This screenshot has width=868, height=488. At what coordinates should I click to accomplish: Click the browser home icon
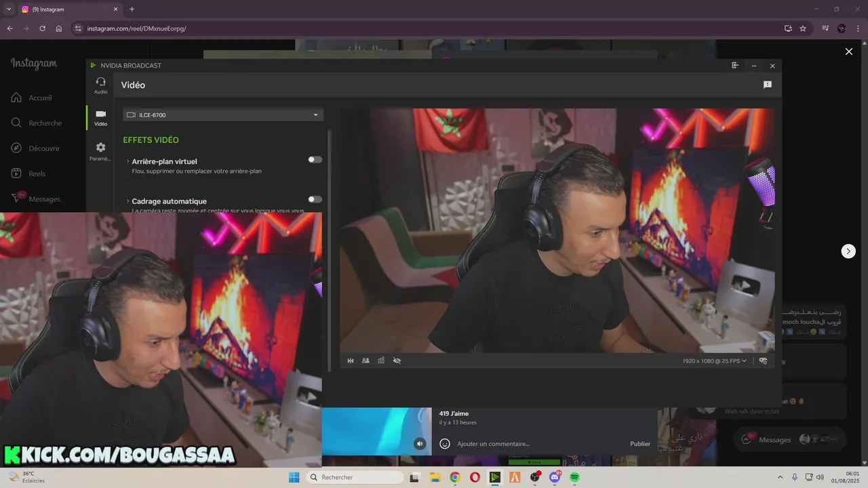click(59, 28)
